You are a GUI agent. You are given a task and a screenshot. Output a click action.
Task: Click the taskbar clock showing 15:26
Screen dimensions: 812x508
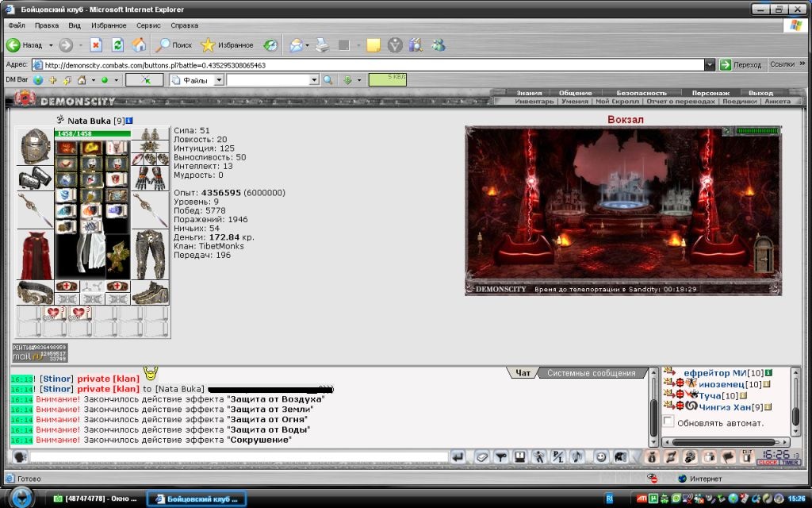click(x=796, y=498)
